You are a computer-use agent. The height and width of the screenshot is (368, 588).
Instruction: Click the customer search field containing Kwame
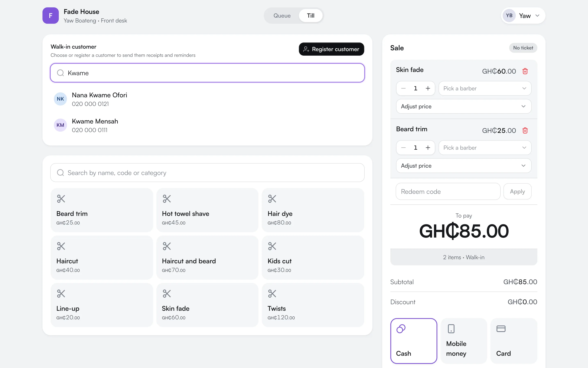pyautogui.click(x=207, y=73)
